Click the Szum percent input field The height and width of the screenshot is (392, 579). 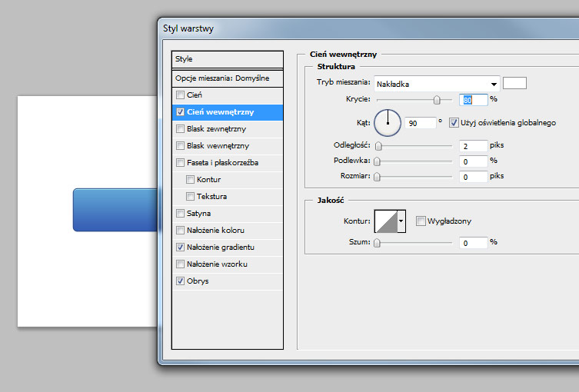[474, 243]
